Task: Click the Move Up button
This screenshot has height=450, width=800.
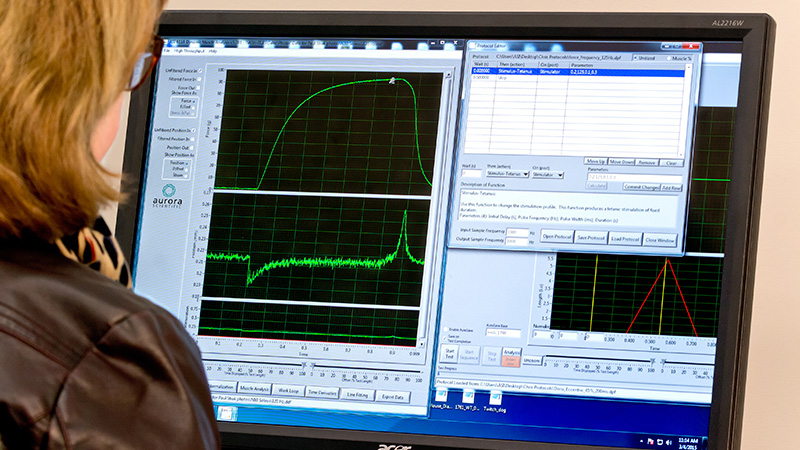Action: click(x=595, y=161)
